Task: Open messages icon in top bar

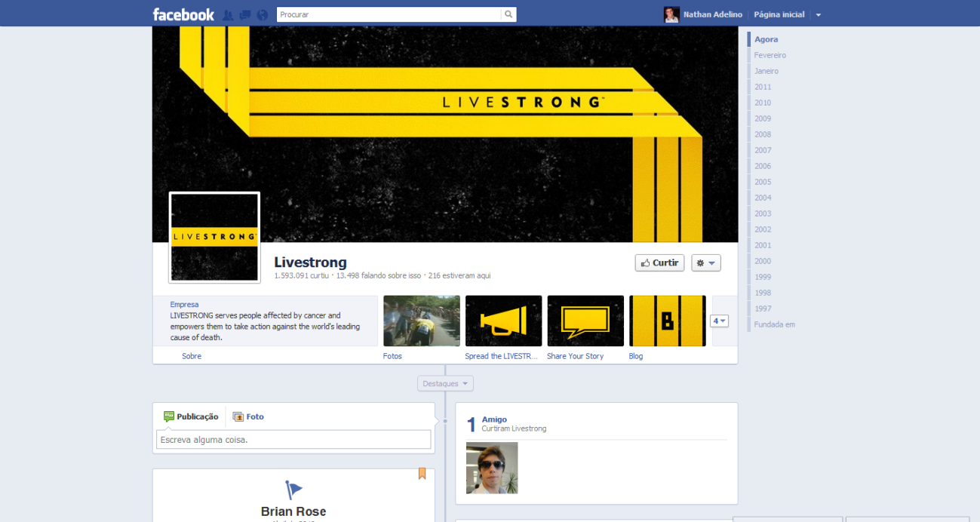Action: coord(245,15)
